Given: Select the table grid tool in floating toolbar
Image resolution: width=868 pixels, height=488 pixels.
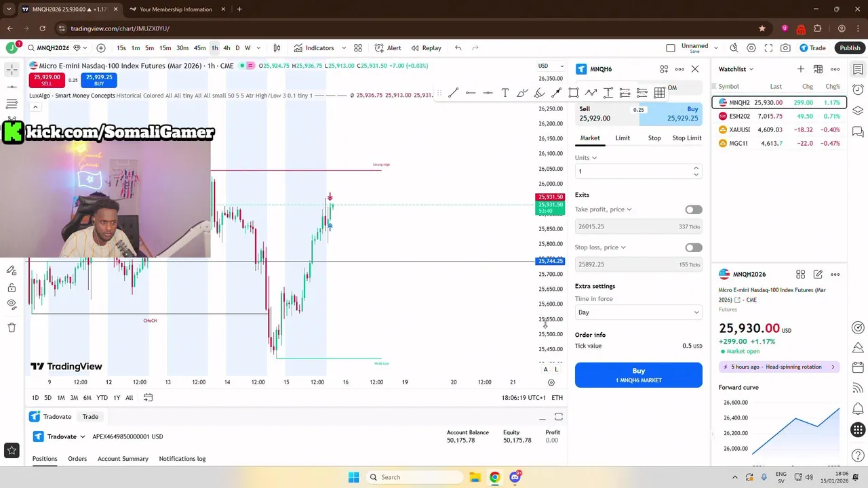Looking at the screenshot, I should point(659,93).
